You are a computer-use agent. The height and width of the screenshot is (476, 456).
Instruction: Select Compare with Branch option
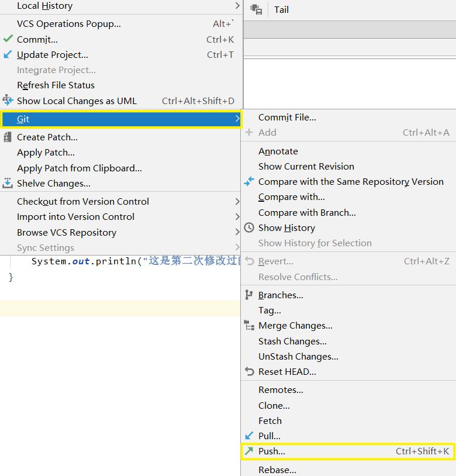pyautogui.click(x=307, y=212)
